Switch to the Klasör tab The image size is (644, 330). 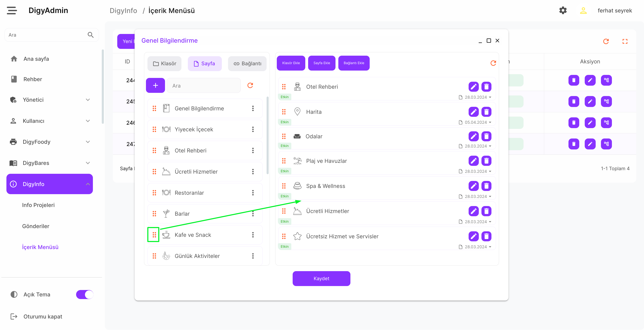point(164,64)
